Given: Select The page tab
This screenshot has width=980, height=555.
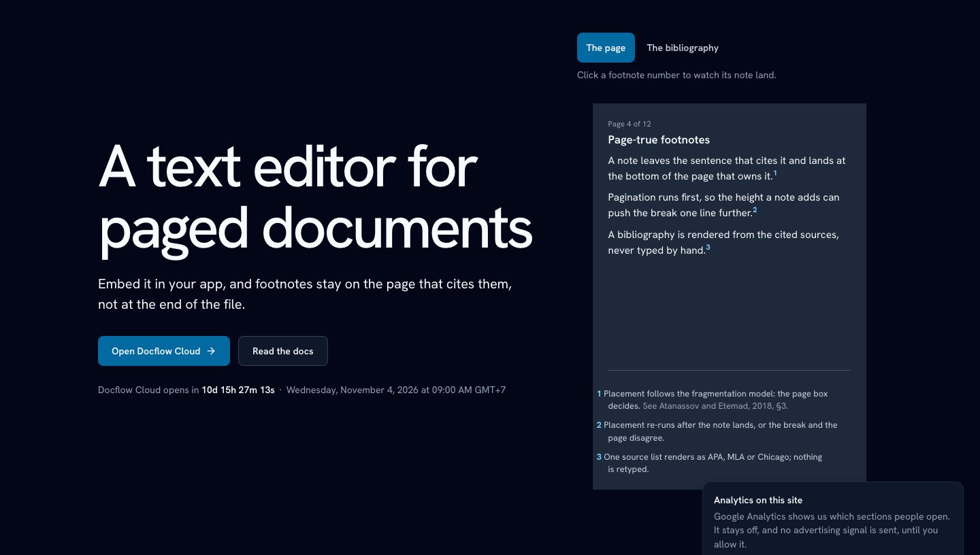Looking at the screenshot, I should [606, 48].
